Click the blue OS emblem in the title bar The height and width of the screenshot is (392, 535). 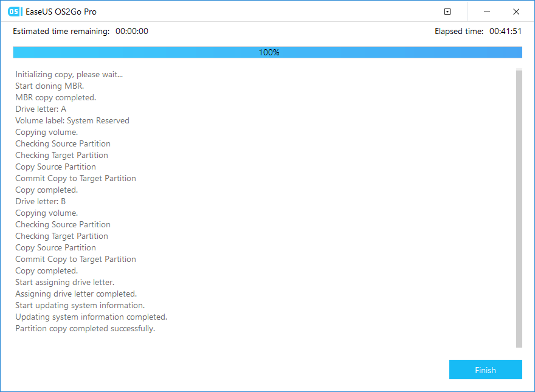(13, 11)
